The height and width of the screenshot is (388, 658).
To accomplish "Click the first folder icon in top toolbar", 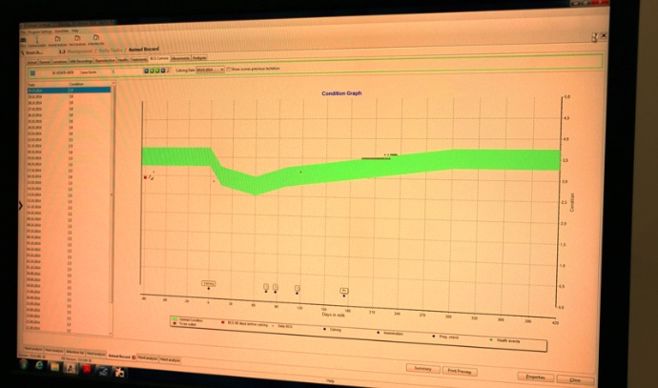I will coord(57,39).
